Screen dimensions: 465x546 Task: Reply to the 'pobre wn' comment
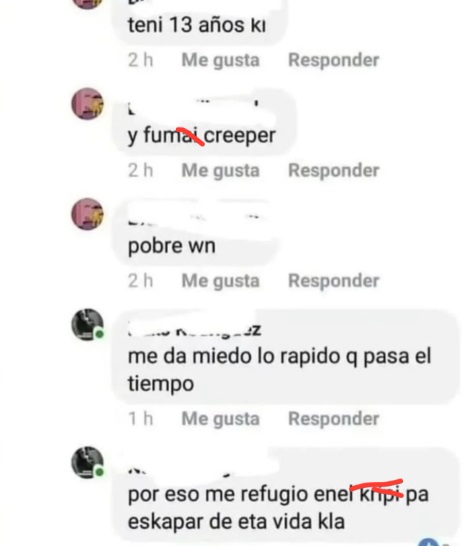pos(333,281)
